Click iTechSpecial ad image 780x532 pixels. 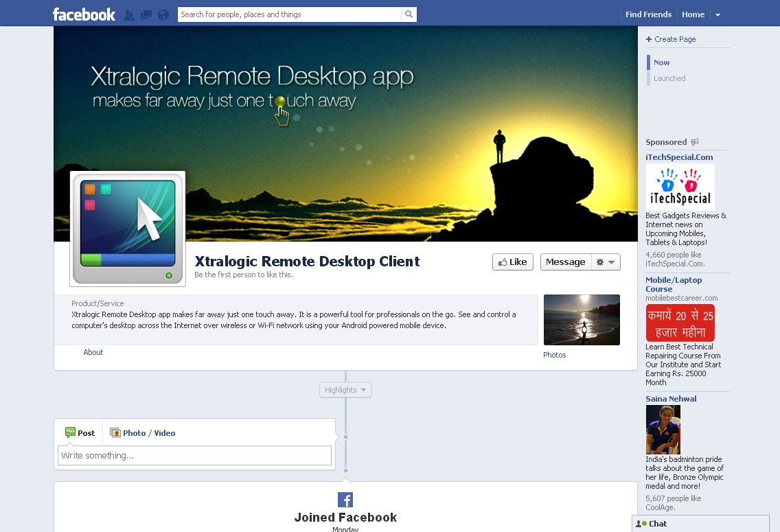click(680, 187)
